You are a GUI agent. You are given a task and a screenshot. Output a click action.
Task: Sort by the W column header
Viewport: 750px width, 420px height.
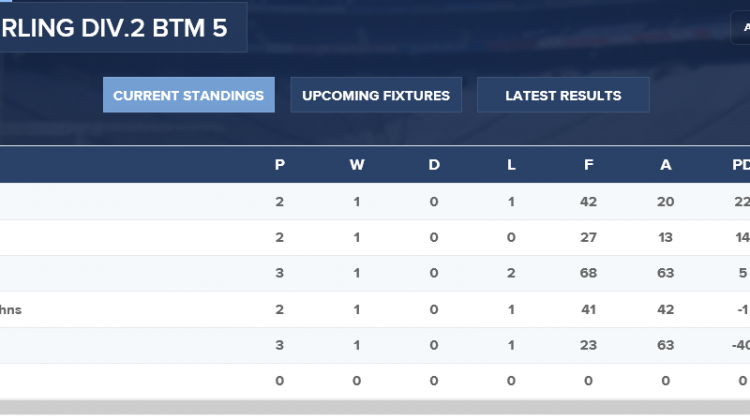coord(357,165)
